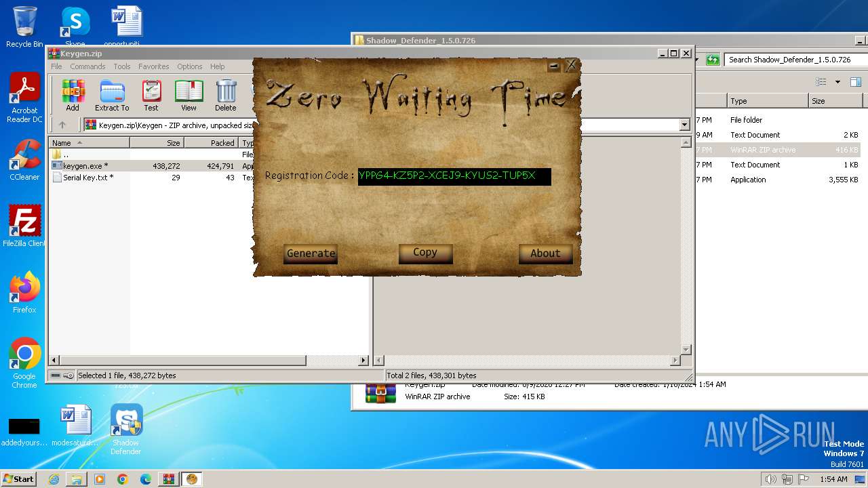The width and height of the screenshot is (868, 488).
Task: Open FileZilla Client desktop shortcut
Action: (x=24, y=226)
